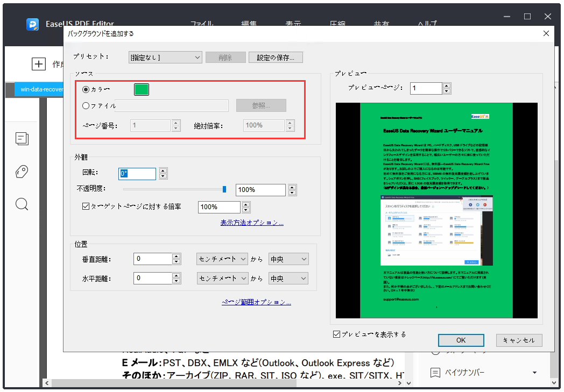
Task: Select the カラー radio button
Action: pyautogui.click(x=86, y=89)
